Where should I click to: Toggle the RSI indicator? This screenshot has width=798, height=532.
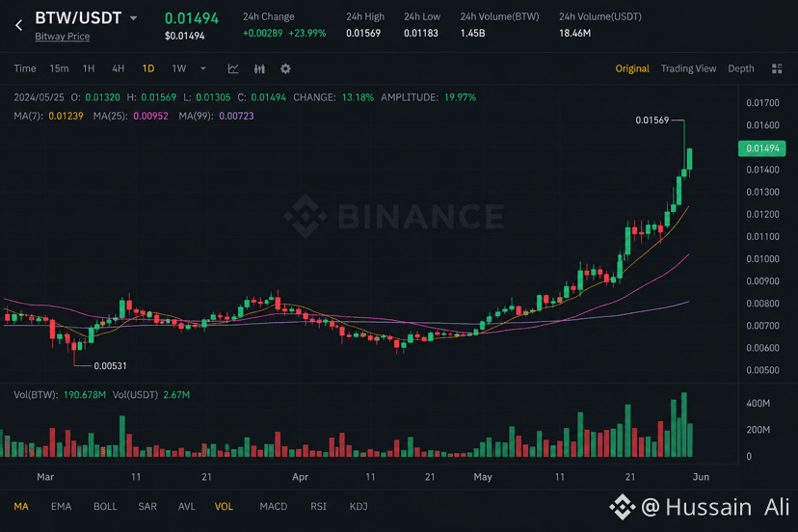319,506
